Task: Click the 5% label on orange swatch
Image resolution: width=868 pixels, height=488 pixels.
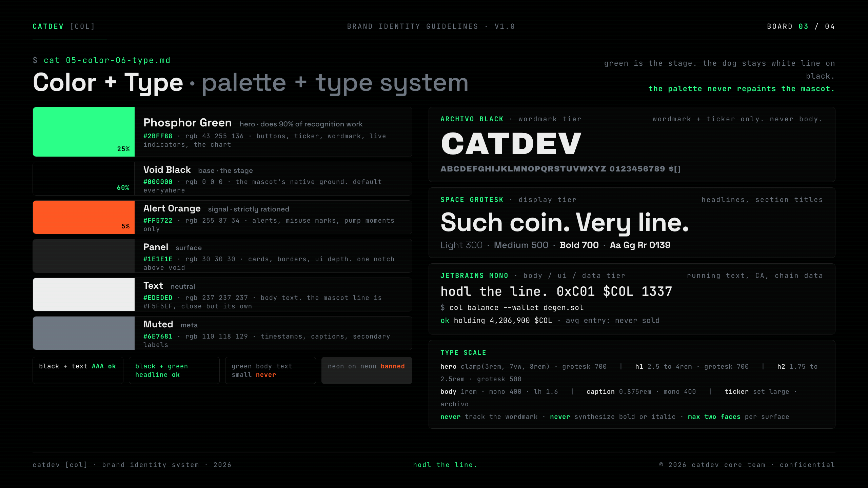Action: pyautogui.click(x=125, y=226)
